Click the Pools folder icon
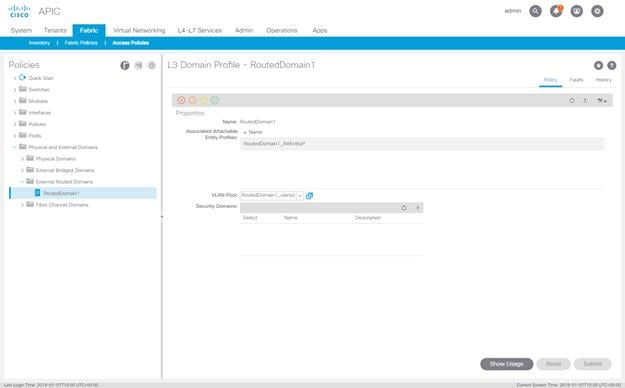 point(23,135)
